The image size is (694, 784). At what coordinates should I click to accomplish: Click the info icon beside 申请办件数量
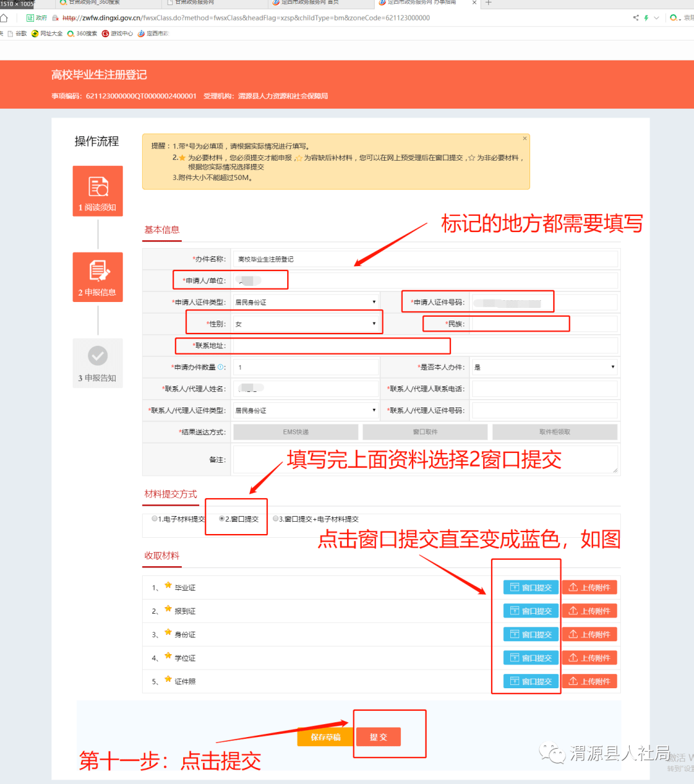[x=221, y=368]
